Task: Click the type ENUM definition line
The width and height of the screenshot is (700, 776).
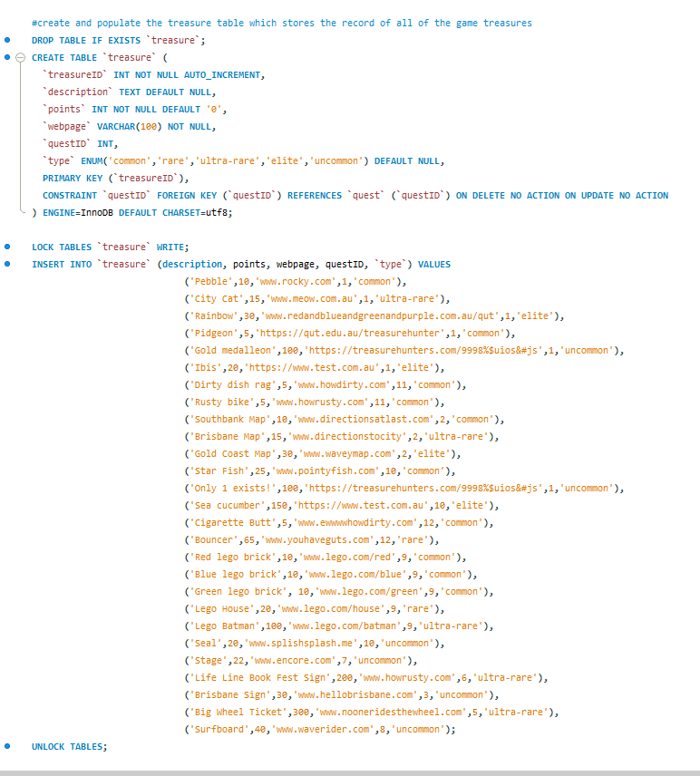Action: (244, 160)
